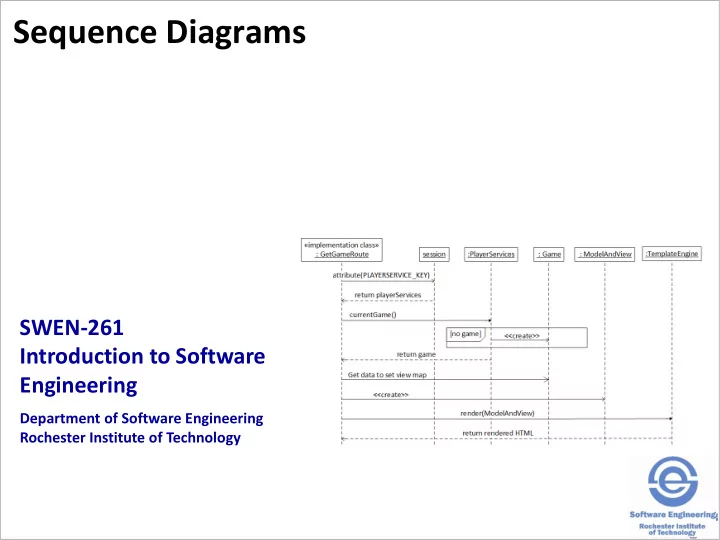Click the 'return game' message label

416,354
